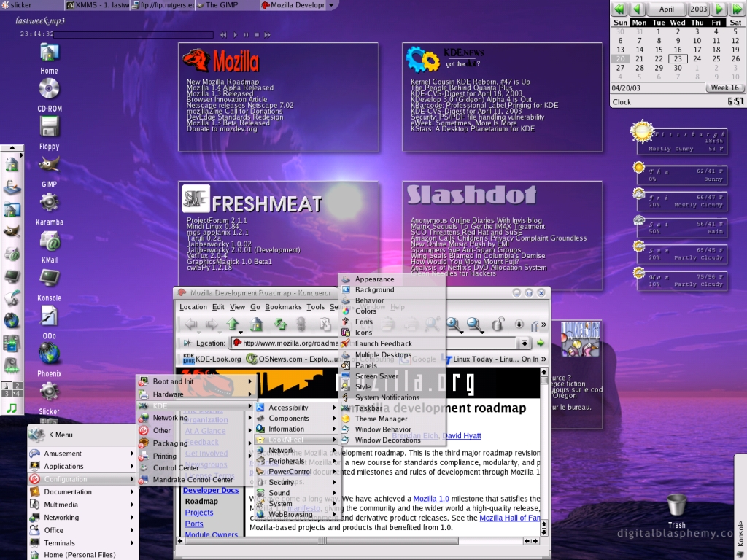Pause the XMMS track
Image resolution: width=747 pixels, height=560 pixels.
pos(246,35)
